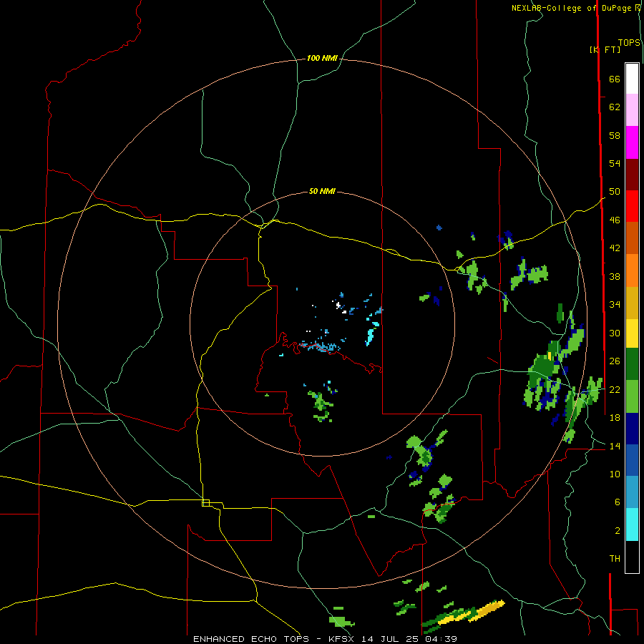Click the Enhanced Echo Tops KFSX timestamp caption
The image size is (644, 644).
325,639
